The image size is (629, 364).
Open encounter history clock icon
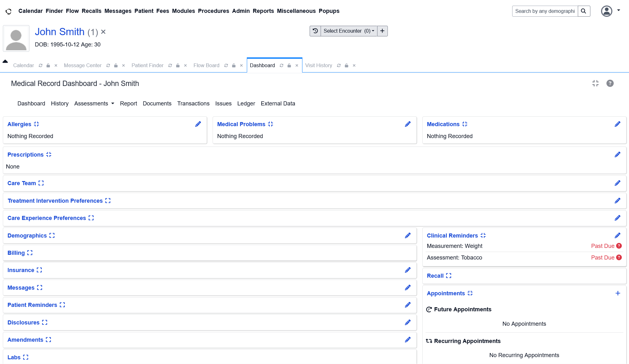(x=315, y=31)
